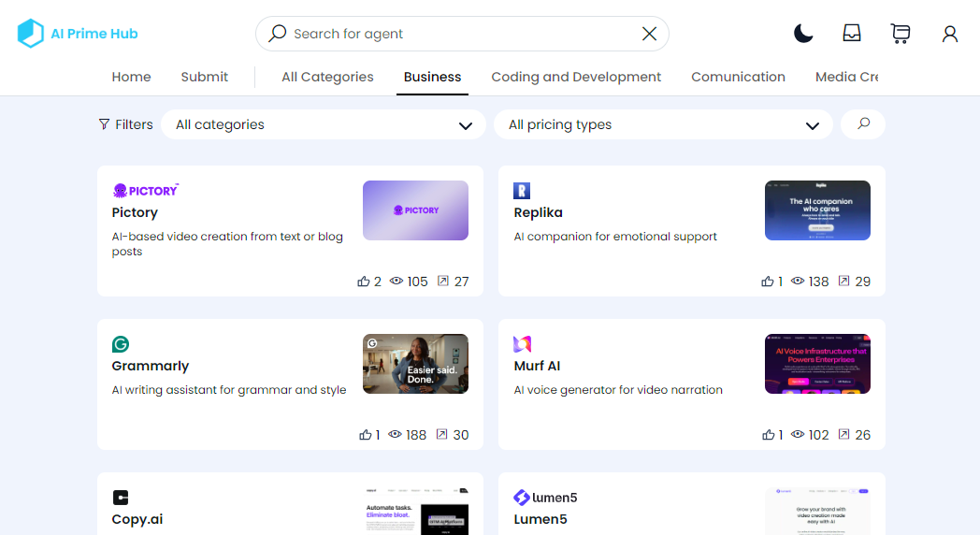Click the Murf AI logo icon
This screenshot has height=535, width=980.
click(x=522, y=344)
